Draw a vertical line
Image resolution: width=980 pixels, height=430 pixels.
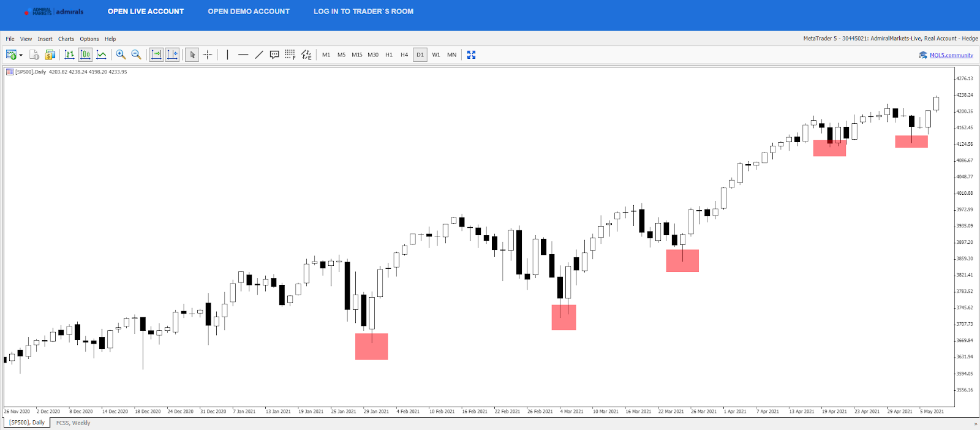[227, 55]
